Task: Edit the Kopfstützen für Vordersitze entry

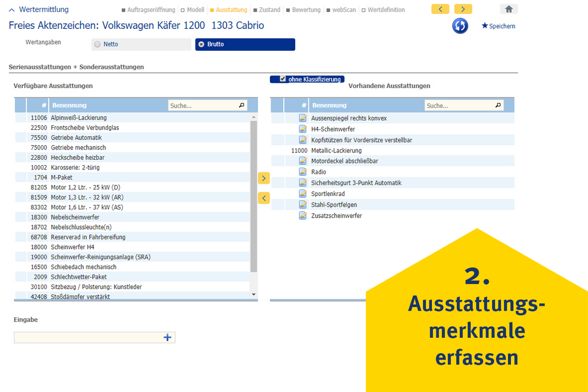Action: 302,140
